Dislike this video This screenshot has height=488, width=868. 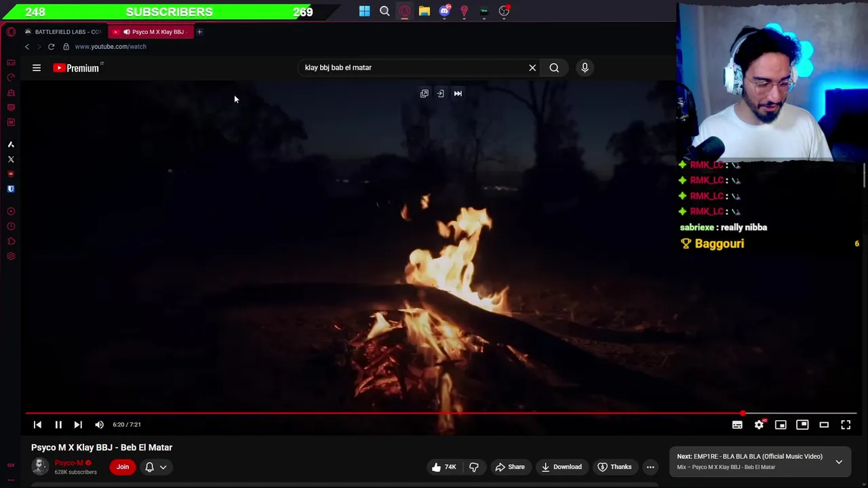474,467
